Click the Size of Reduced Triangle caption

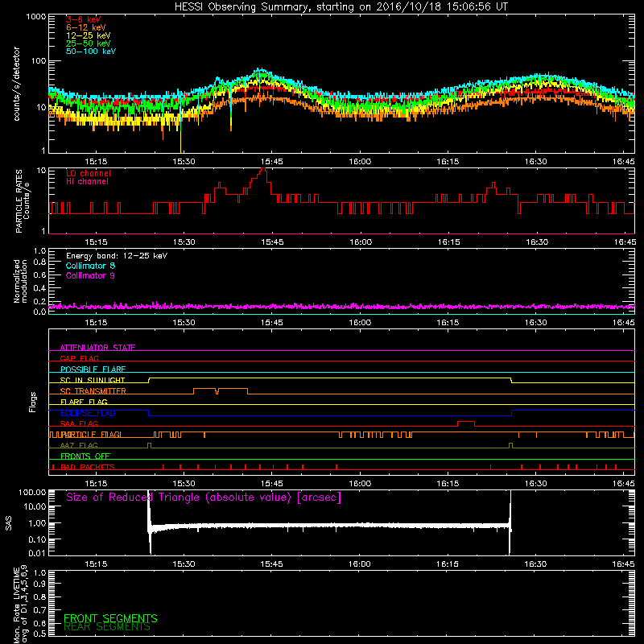[x=204, y=497]
